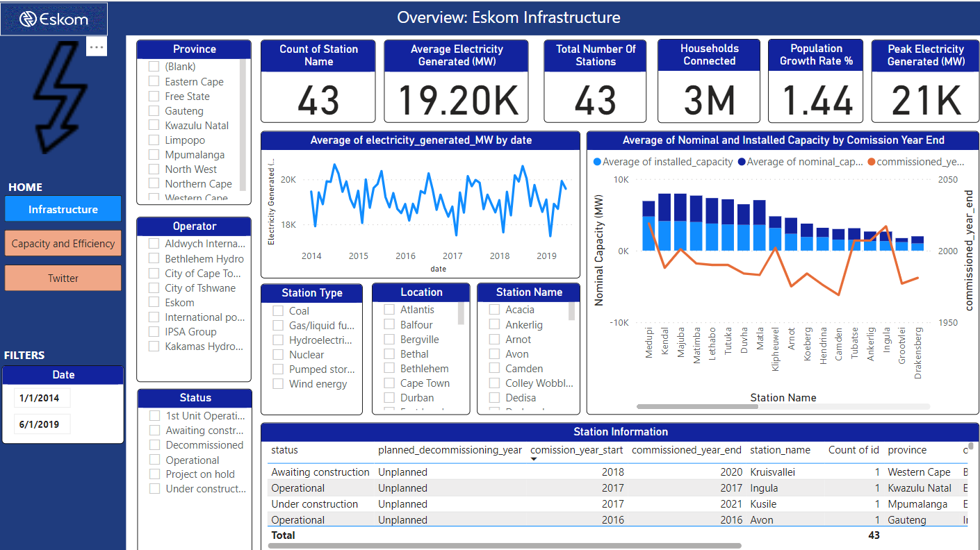Open the More options ellipsis menu
The height and width of the screenshot is (550, 980).
point(97,47)
